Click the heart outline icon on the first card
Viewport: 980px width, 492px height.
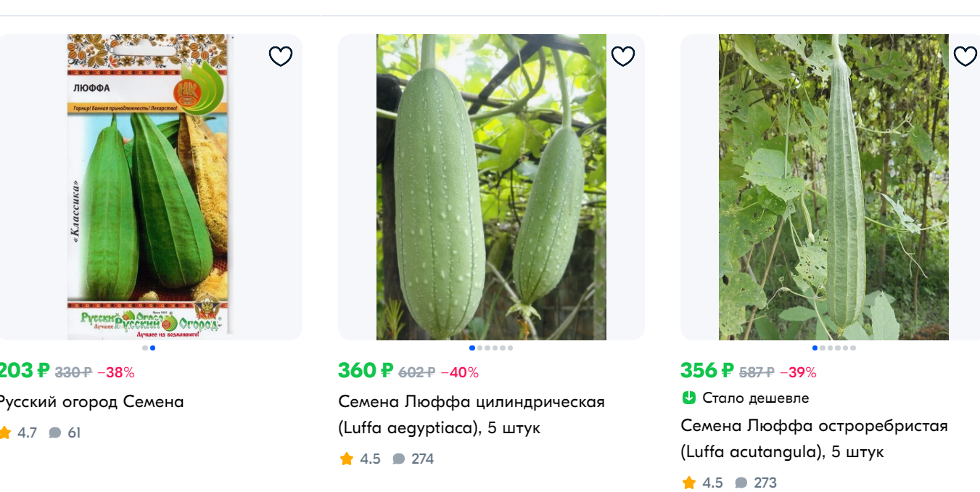click(281, 54)
